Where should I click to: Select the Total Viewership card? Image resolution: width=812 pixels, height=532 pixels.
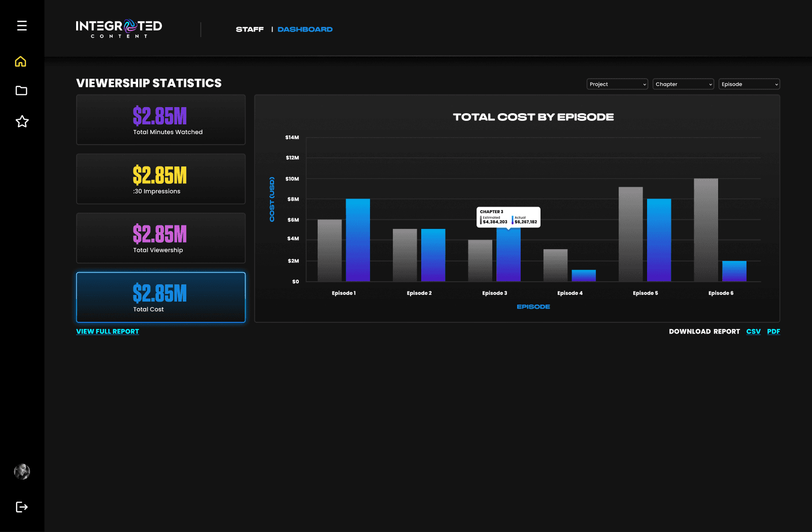coord(161,238)
